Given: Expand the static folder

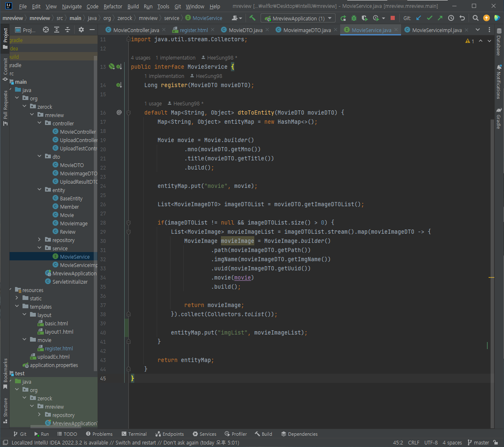Looking at the screenshot, I should tap(17, 298).
